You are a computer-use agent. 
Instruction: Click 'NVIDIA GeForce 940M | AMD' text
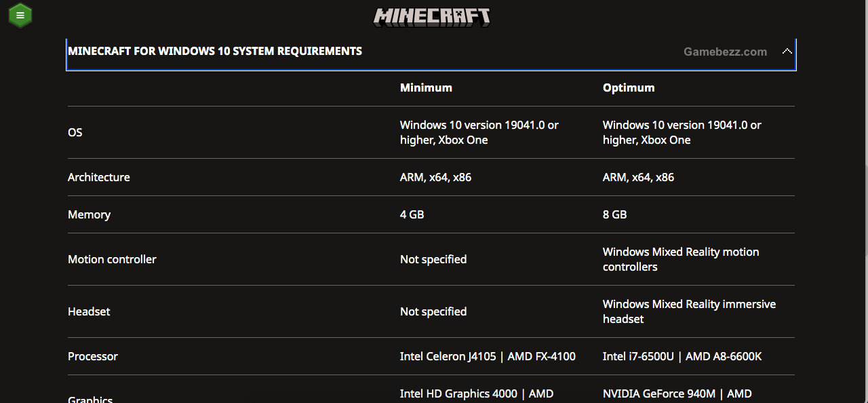(677, 394)
